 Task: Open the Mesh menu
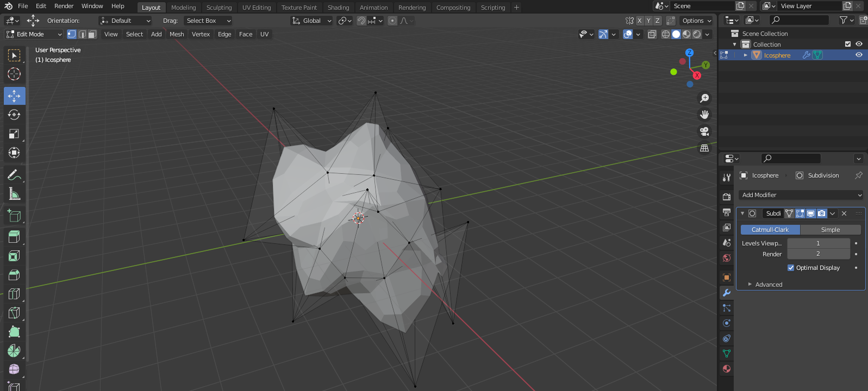(x=177, y=34)
